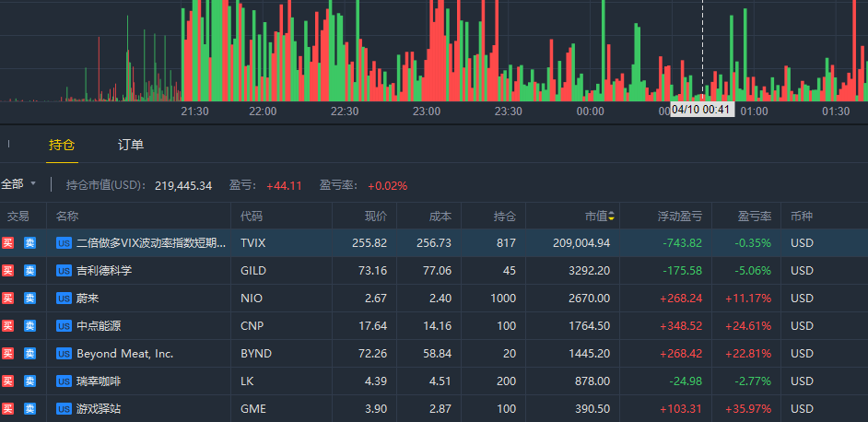Select the Beyond Meat, Inc. position name
Screen dimensions: 868x422
(125, 354)
